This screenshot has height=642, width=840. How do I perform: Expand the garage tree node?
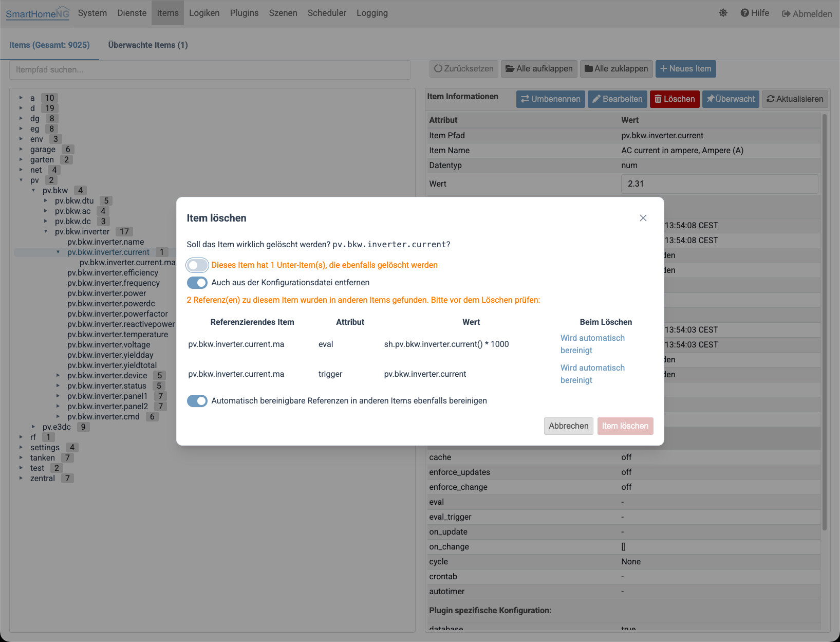pos(21,149)
